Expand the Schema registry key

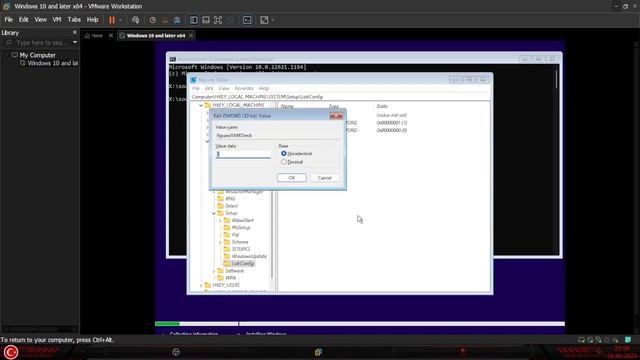[x=220, y=242]
